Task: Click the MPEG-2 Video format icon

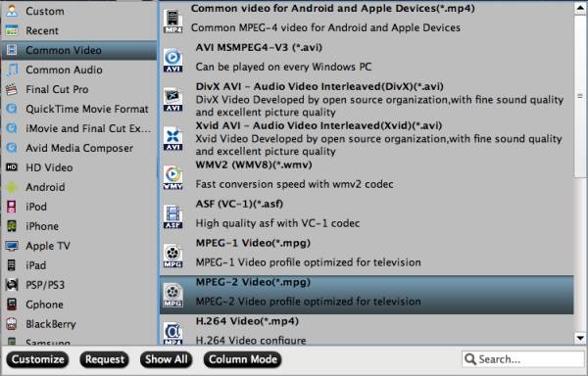Action: click(x=172, y=295)
